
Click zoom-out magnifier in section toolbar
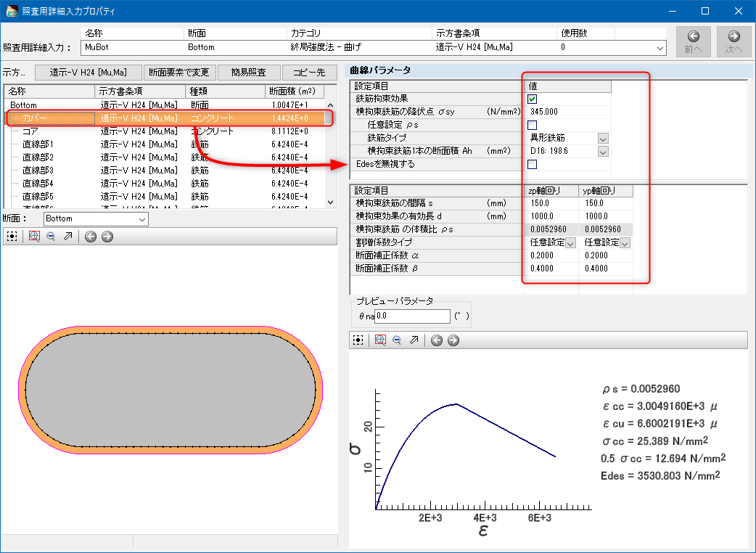pyautogui.click(x=51, y=237)
